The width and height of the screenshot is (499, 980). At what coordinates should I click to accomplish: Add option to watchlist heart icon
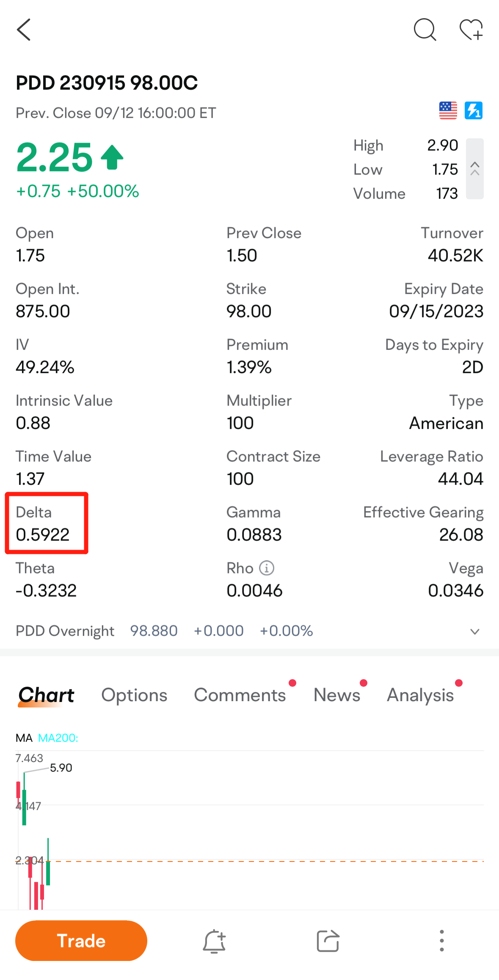[471, 30]
